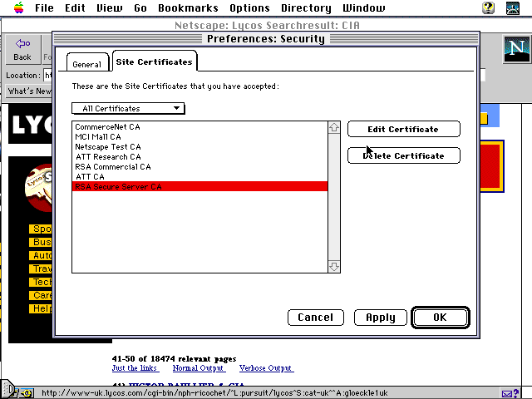Open the Directory menu
Viewport: 532px width, 399px height.
click(306, 7)
